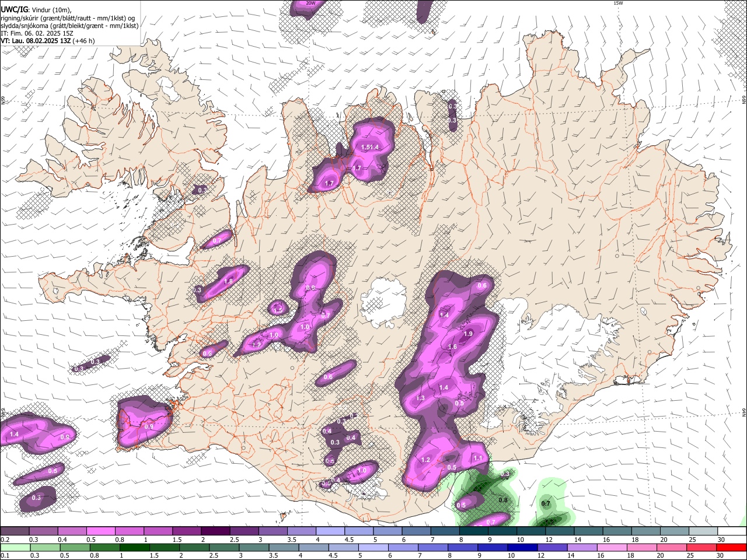This screenshot has height=560, width=747.
Task: Click the '4.5' label in the lower legend row
Action: pos(334,556)
